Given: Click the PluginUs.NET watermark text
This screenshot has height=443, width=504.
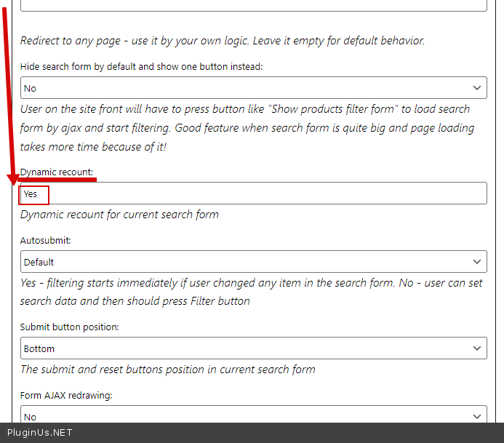Looking at the screenshot, I should pyautogui.click(x=40, y=433).
